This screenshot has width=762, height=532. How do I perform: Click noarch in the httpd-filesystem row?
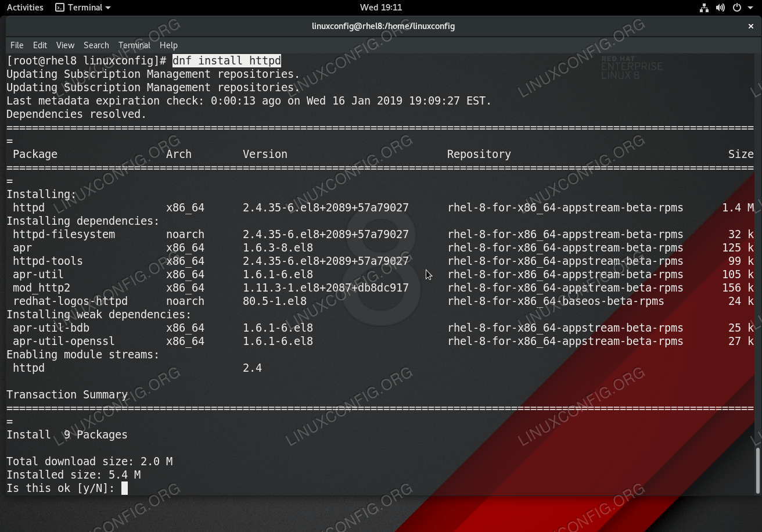[x=185, y=235]
